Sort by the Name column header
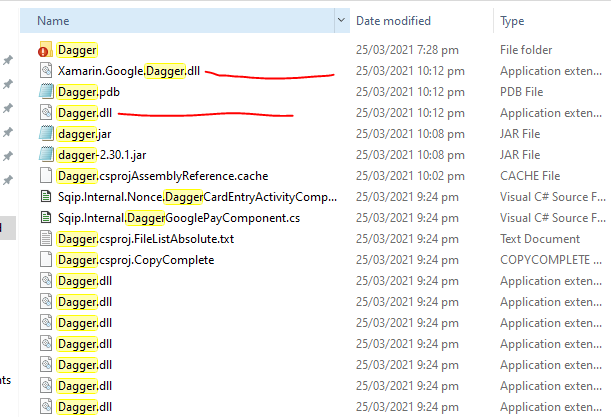The width and height of the screenshot is (611, 417). pos(177,21)
